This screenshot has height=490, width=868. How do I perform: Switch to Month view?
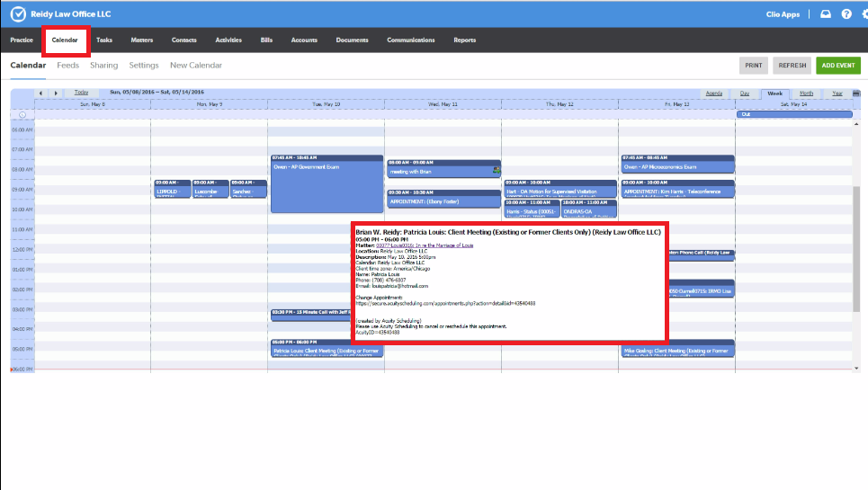806,94
